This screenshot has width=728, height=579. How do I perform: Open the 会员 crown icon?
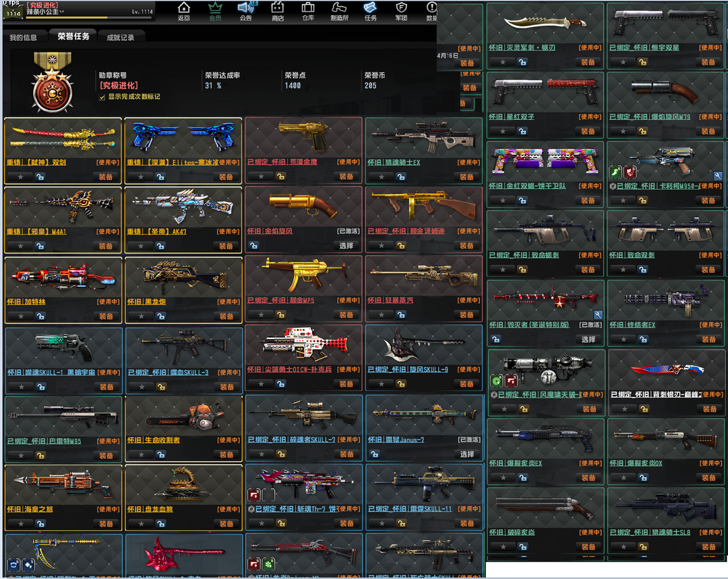[x=215, y=8]
